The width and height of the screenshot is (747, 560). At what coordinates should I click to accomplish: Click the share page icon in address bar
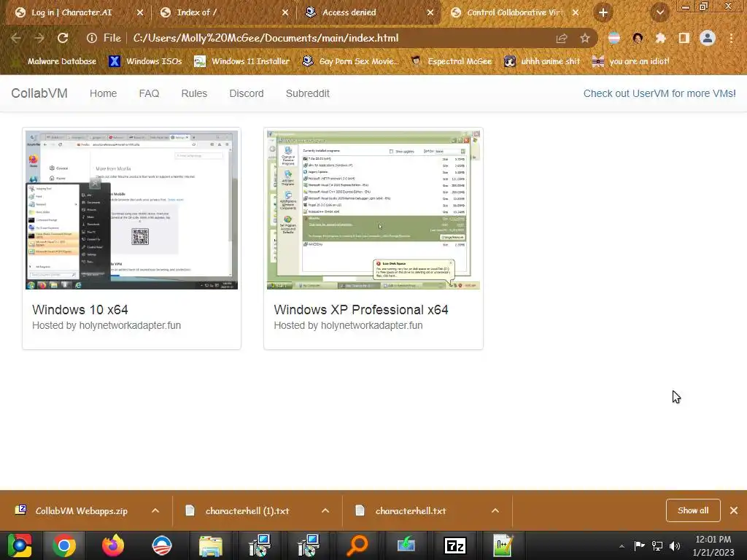pos(562,38)
